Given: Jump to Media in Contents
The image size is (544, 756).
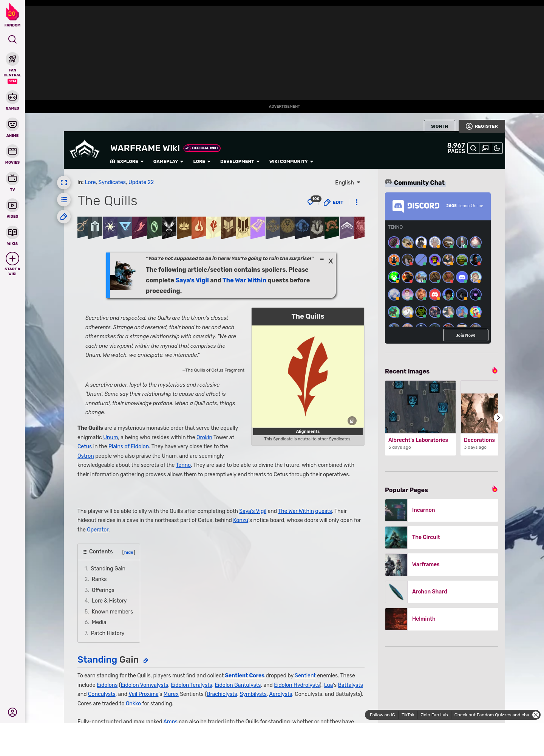Looking at the screenshot, I should [99, 622].
